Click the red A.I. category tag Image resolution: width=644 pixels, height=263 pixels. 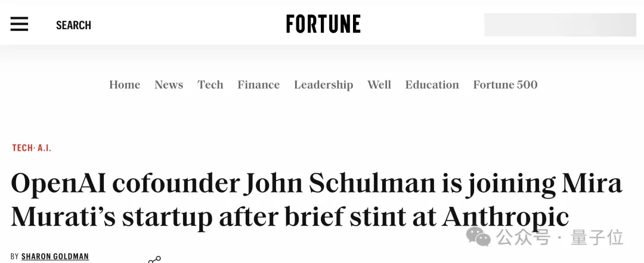[45, 148]
